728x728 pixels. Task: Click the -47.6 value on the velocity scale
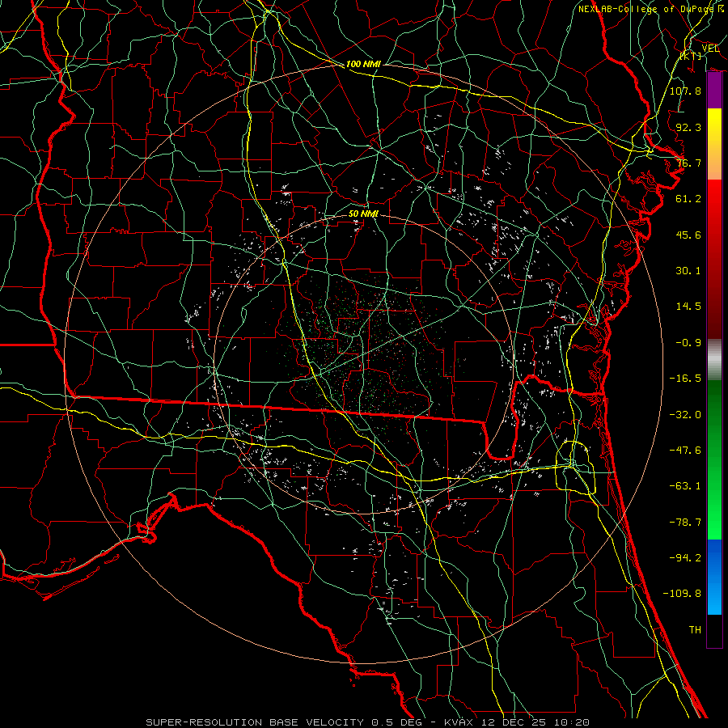pos(685,451)
